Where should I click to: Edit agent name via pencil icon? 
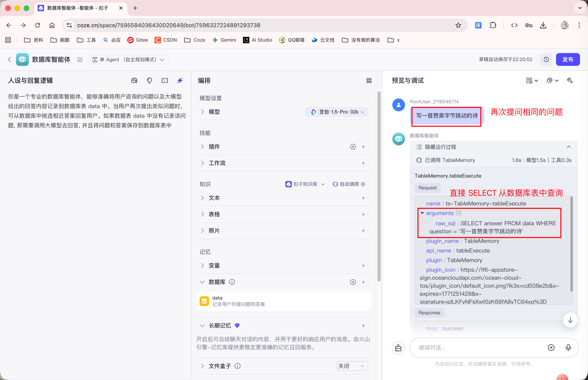pyautogui.click(x=80, y=59)
